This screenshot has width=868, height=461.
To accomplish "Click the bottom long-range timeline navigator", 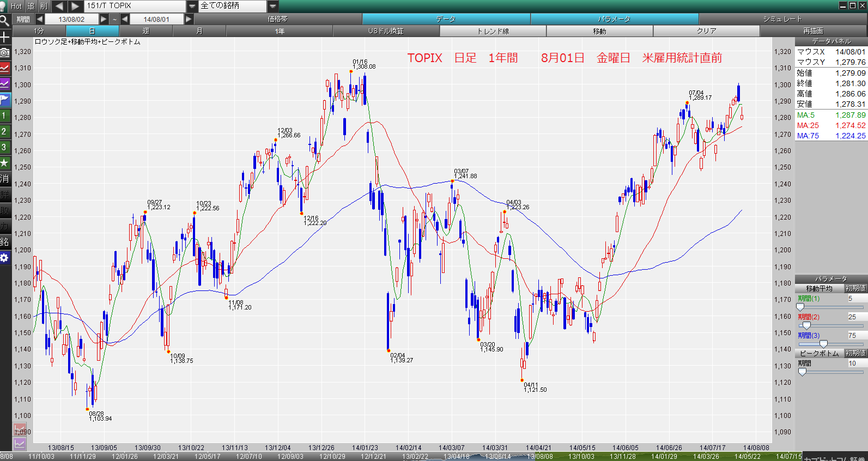I will (x=402, y=456).
